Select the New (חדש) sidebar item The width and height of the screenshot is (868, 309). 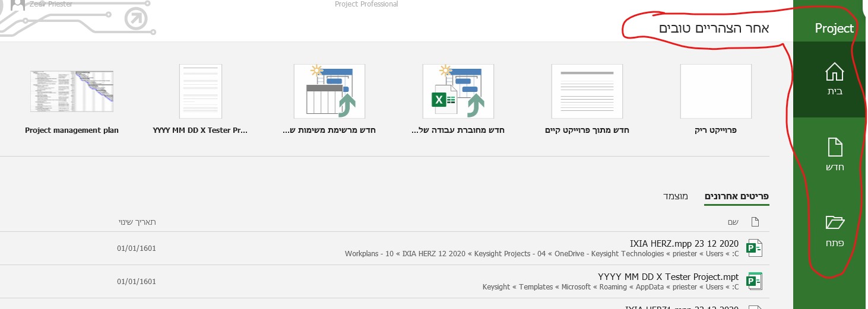click(834, 155)
